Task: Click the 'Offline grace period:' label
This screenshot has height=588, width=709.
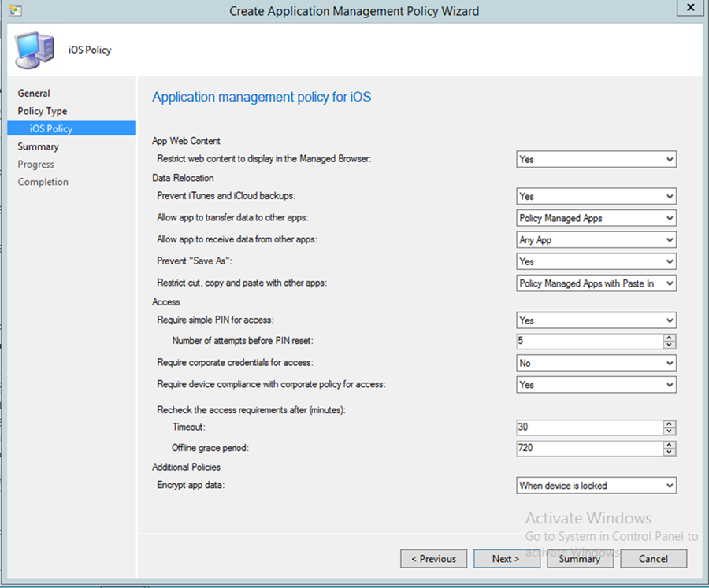Action: click(210, 448)
